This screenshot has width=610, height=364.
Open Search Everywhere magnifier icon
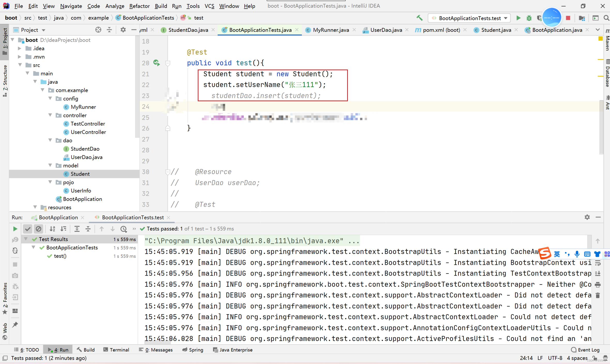pyautogui.click(x=606, y=18)
